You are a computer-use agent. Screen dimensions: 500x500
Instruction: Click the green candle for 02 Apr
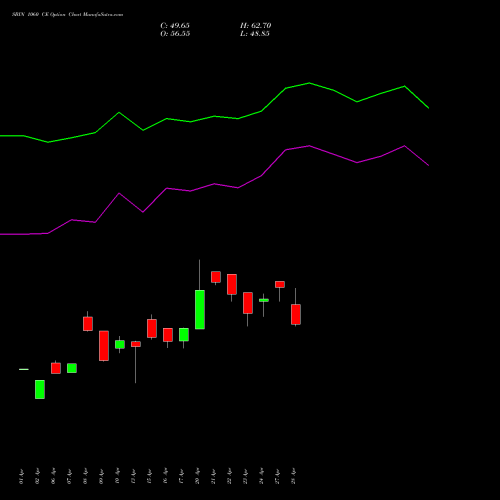point(40,389)
